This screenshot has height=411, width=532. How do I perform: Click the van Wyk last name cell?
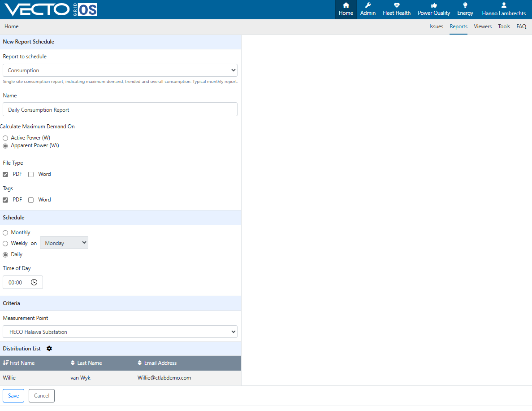pyautogui.click(x=80, y=378)
